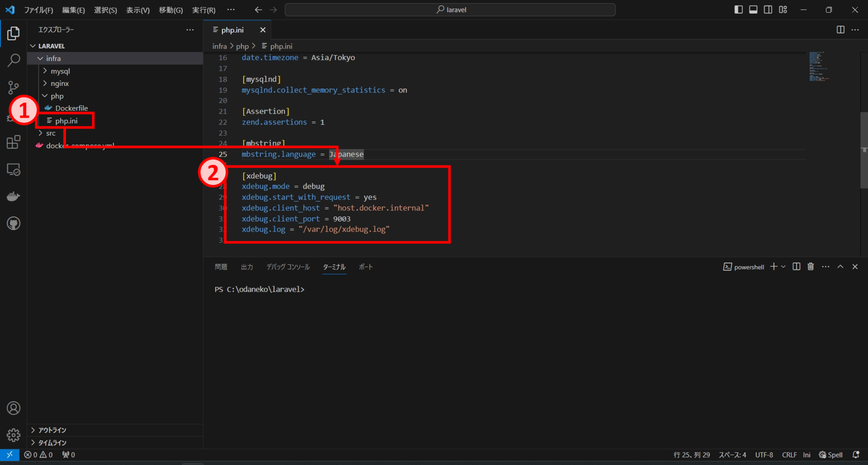Toggle the Primary Side Bar visibility
868x465 pixels.
coord(739,9)
